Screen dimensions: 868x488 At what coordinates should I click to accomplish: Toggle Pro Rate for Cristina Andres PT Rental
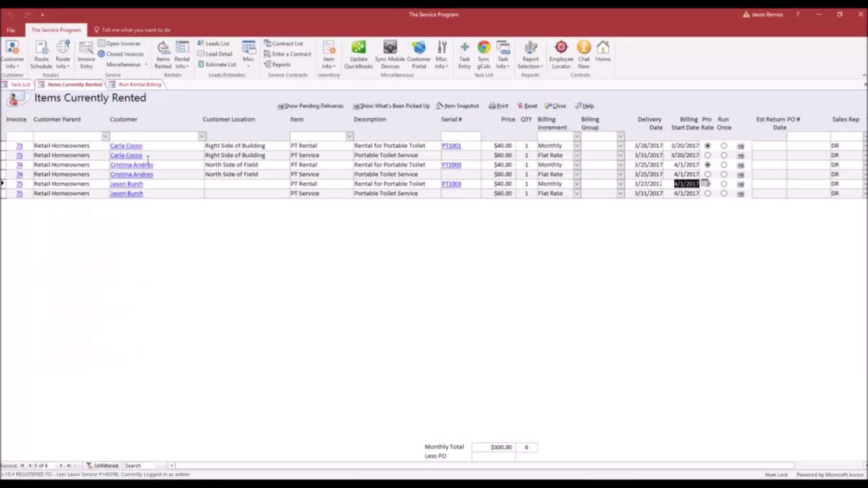coord(707,165)
